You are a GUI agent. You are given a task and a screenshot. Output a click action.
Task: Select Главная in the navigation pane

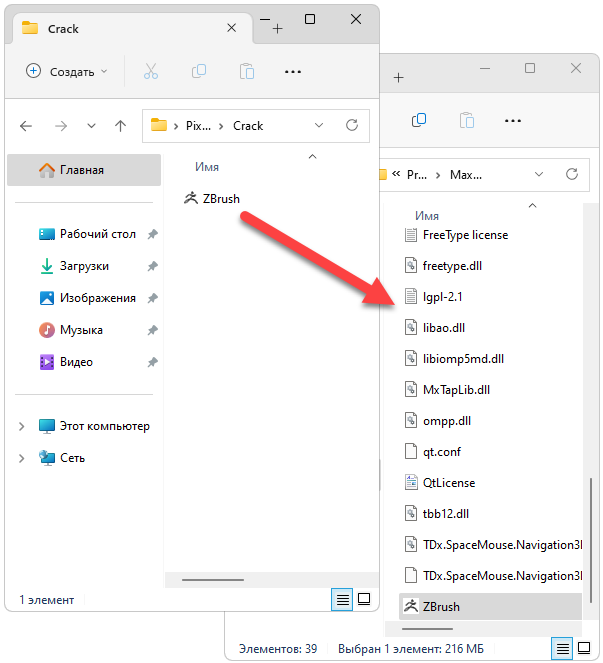click(x=84, y=170)
